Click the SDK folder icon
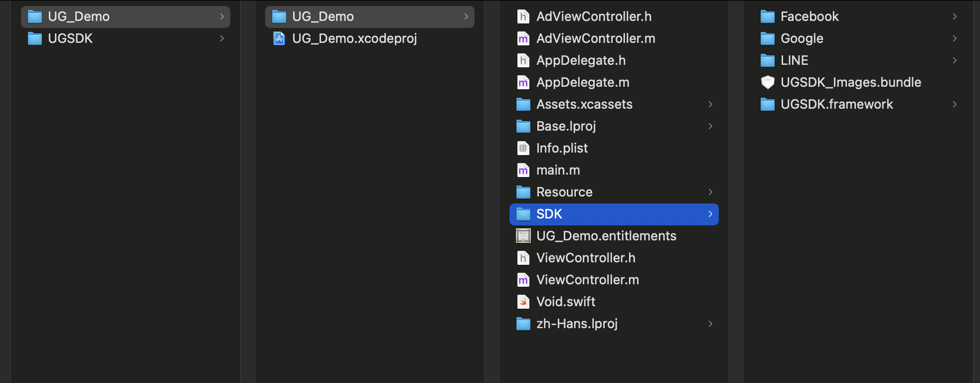Screen dimensions: 980x383 click(x=523, y=214)
